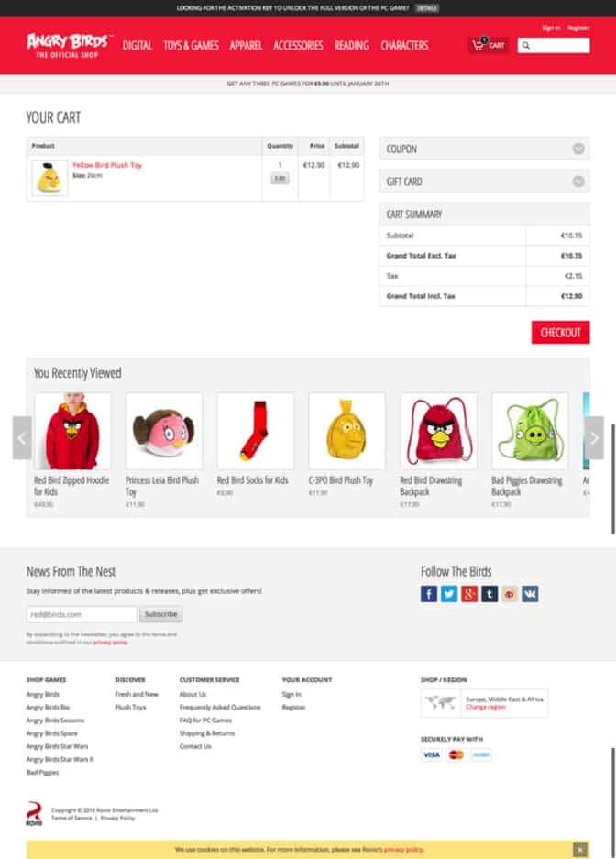Screen dimensions: 616x859
Task: Show next recently viewed items
Action: [594, 437]
